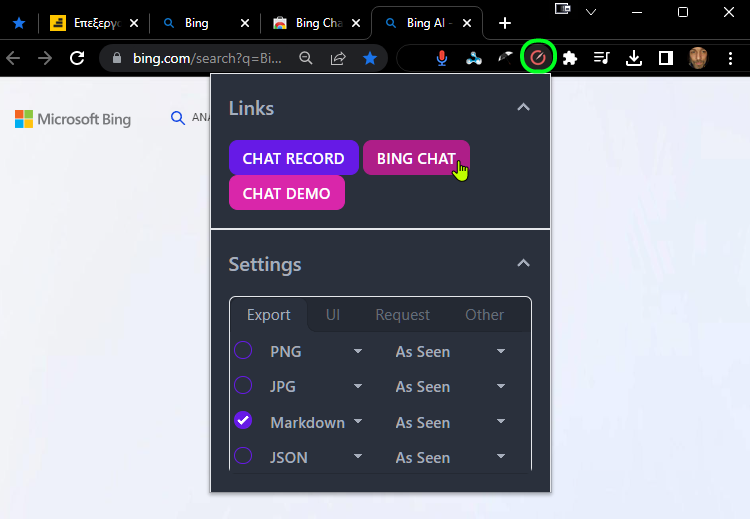
Task: Open the red circular Bing chat extension
Action: pos(538,58)
